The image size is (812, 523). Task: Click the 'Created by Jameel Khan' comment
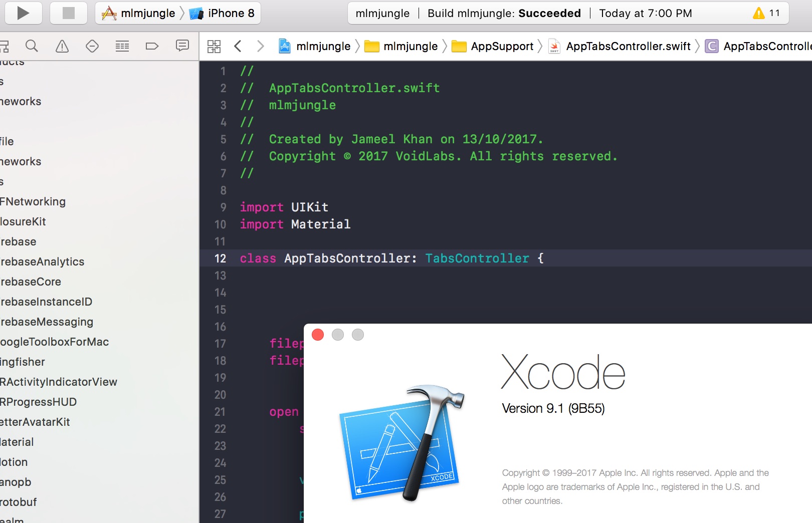coord(391,139)
